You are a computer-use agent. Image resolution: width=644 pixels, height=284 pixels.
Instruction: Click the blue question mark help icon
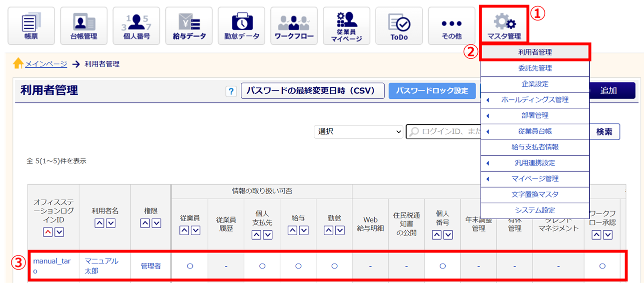point(231,91)
